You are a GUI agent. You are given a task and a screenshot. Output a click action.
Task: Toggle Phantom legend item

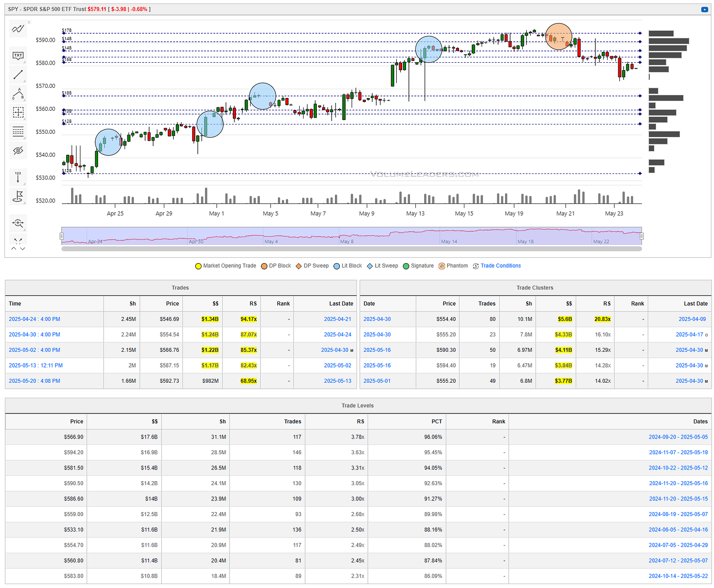click(x=453, y=266)
